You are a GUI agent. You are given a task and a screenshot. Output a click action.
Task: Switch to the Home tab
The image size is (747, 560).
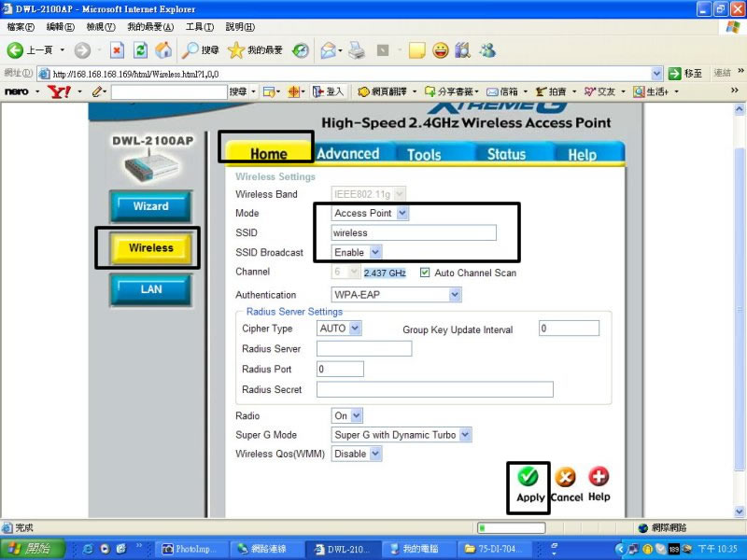tap(269, 153)
